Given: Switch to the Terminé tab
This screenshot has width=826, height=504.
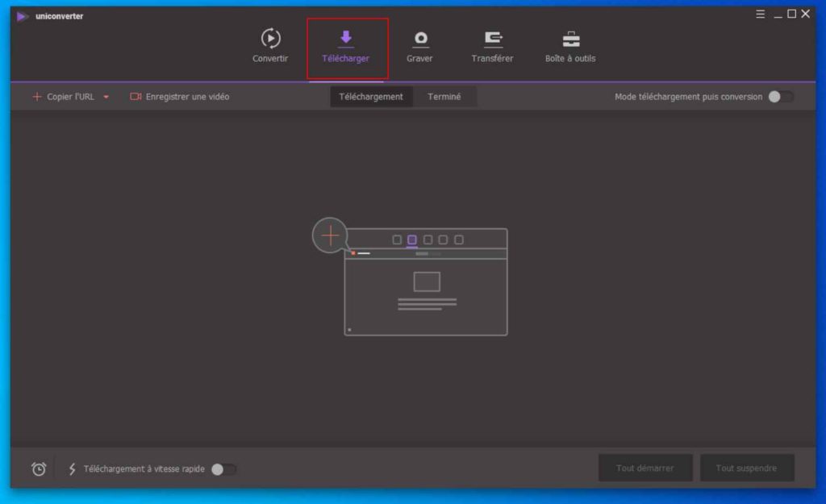Looking at the screenshot, I should 444,97.
